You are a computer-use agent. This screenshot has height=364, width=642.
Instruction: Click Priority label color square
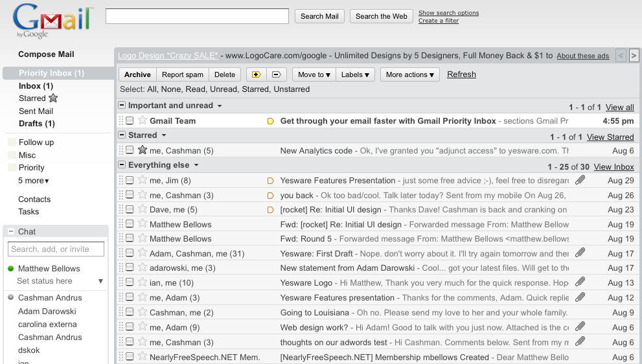[x=12, y=168]
